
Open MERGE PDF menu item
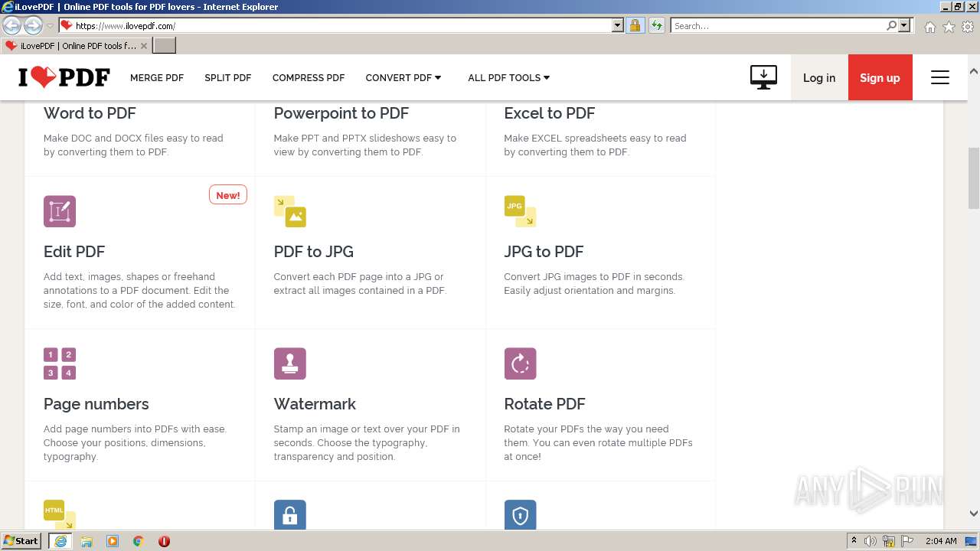(157, 77)
